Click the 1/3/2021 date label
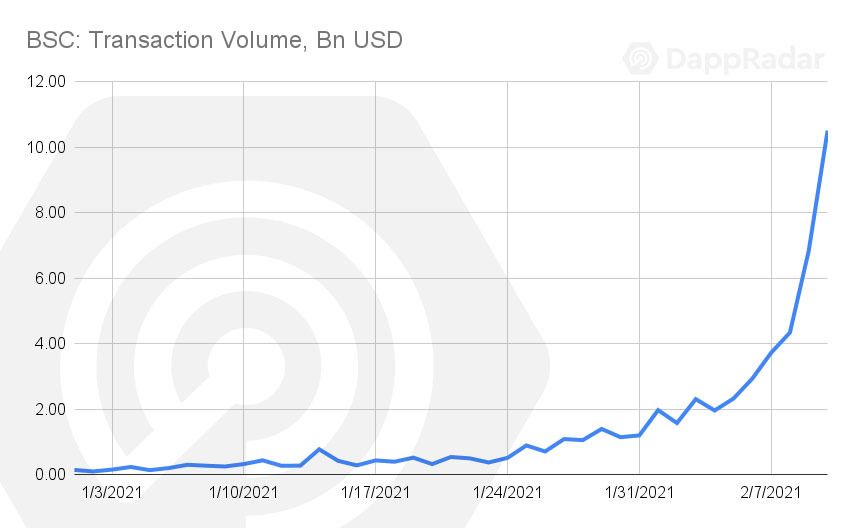 coord(112,492)
